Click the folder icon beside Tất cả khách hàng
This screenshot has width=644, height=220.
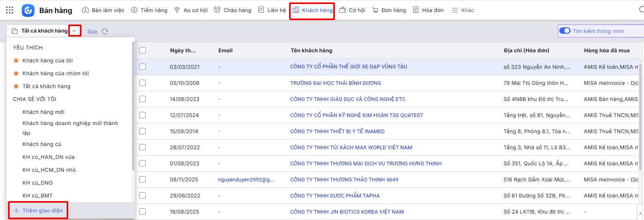[15, 31]
